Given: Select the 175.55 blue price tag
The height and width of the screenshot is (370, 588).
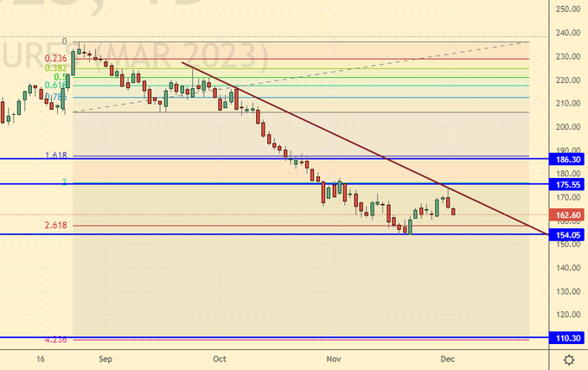Looking at the screenshot, I should pyautogui.click(x=567, y=184).
